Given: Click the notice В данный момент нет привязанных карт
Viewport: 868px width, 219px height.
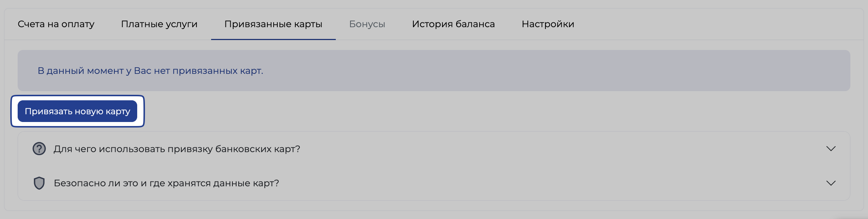Looking at the screenshot, I should coord(150,71).
